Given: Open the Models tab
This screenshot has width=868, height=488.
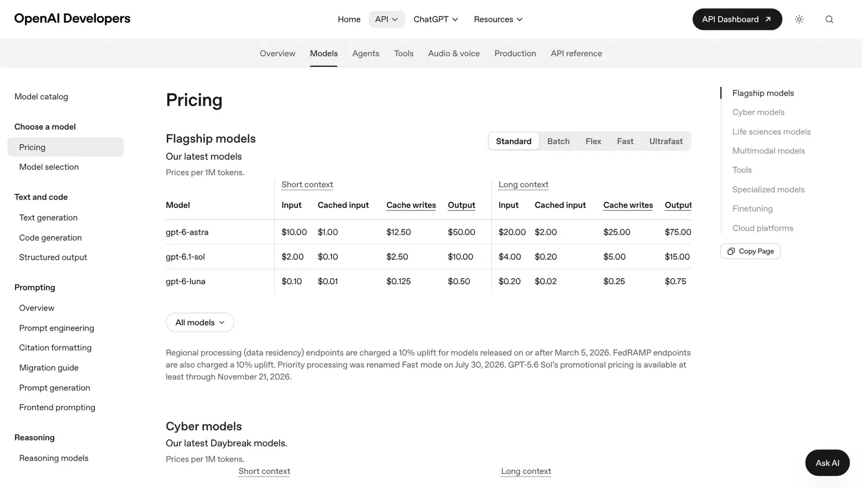Looking at the screenshot, I should pyautogui.click(x=324, y=53).
